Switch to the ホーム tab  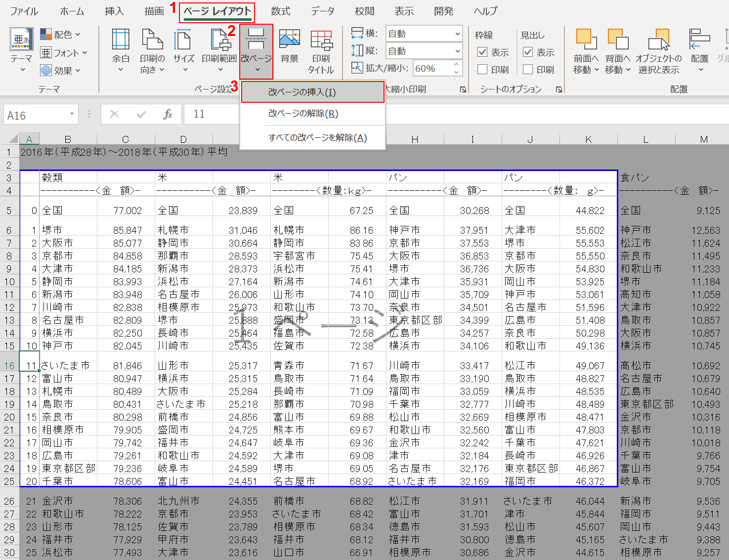pos(72,11)
